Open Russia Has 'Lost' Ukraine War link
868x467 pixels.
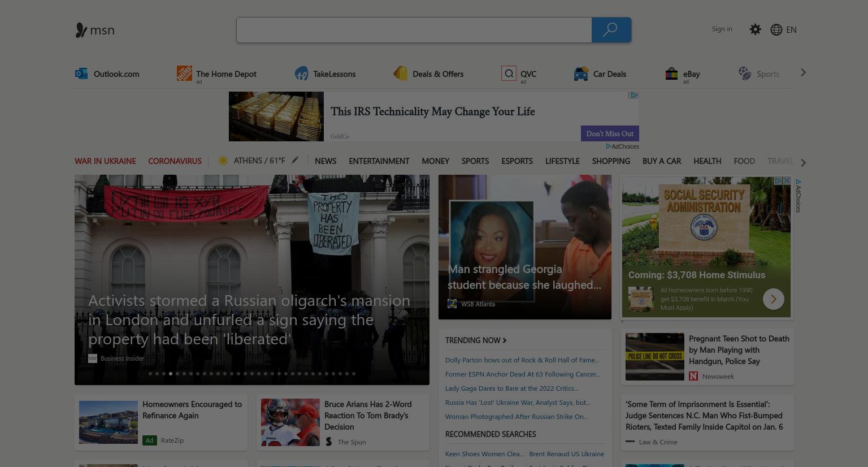click(518, 403)
